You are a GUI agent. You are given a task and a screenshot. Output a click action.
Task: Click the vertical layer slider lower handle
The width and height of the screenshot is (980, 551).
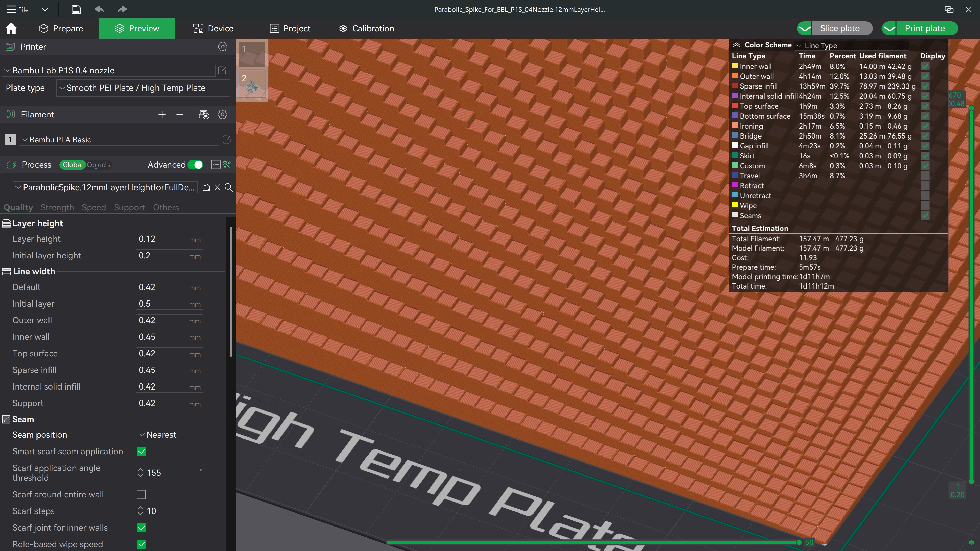click(x=971, y=481)
